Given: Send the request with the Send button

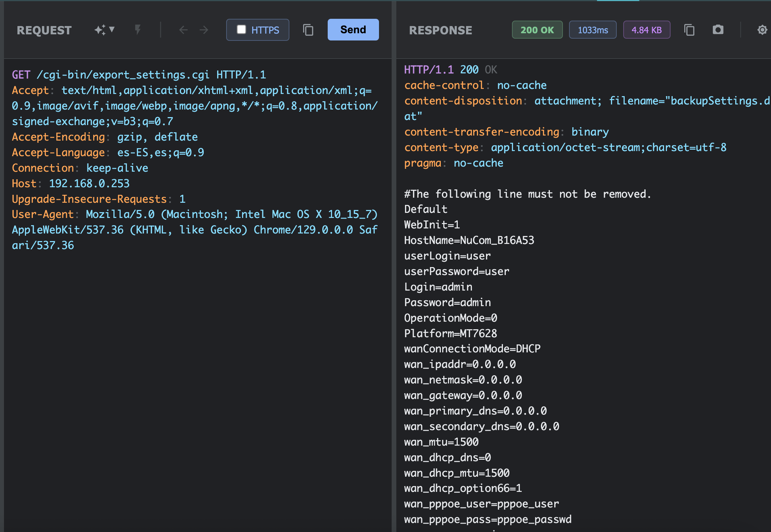Looking at the screenshot, I should 353,30.
